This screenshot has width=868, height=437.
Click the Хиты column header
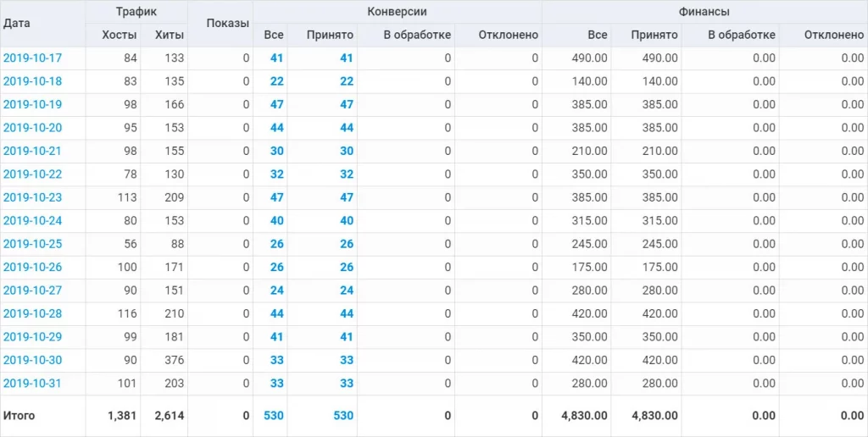[170, 36]
